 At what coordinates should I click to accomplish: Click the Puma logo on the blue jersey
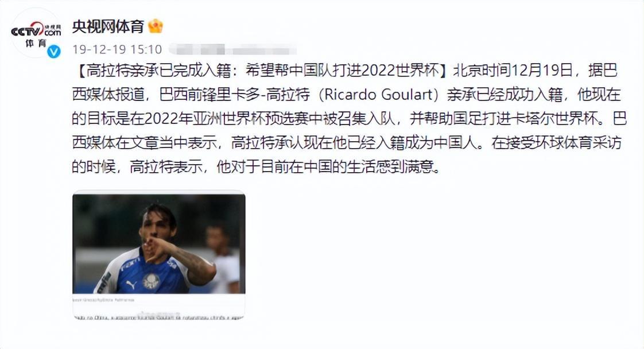click(x=131, y=284)
